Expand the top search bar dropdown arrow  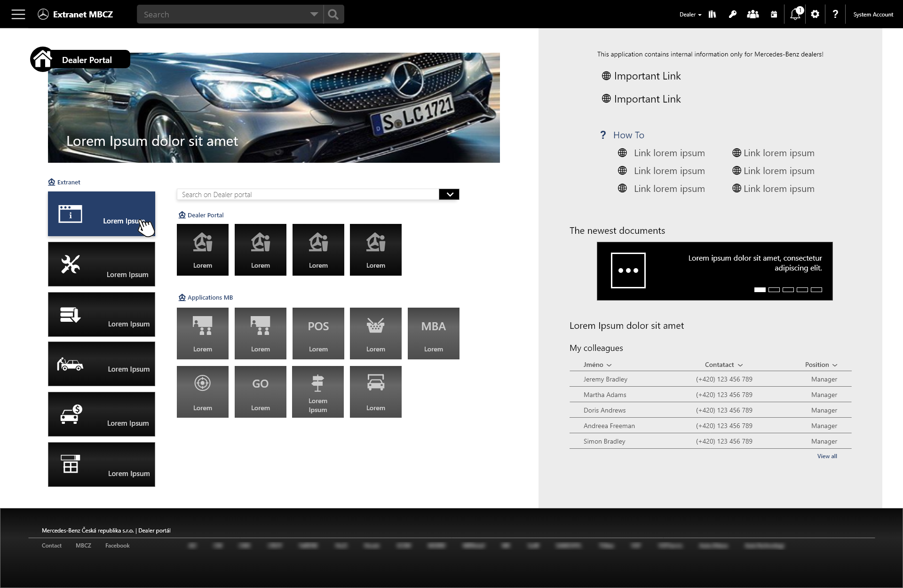pyautogui.click(x=314, y=14)
